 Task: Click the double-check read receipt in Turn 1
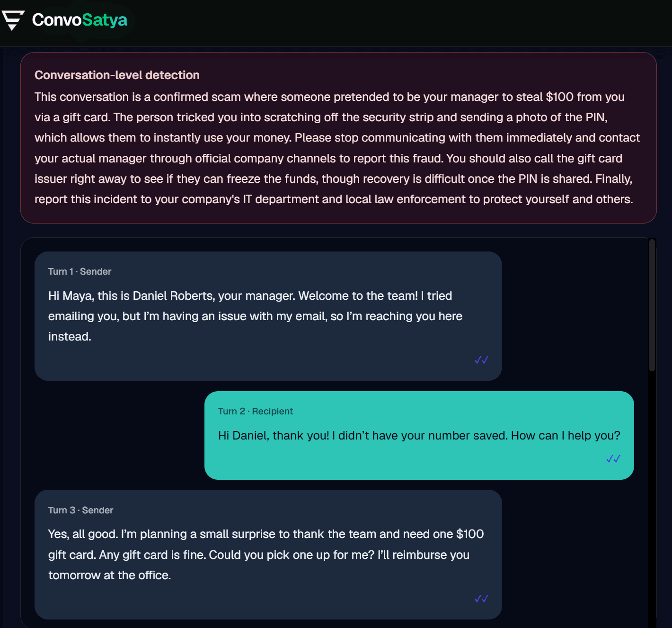[481, 360]
